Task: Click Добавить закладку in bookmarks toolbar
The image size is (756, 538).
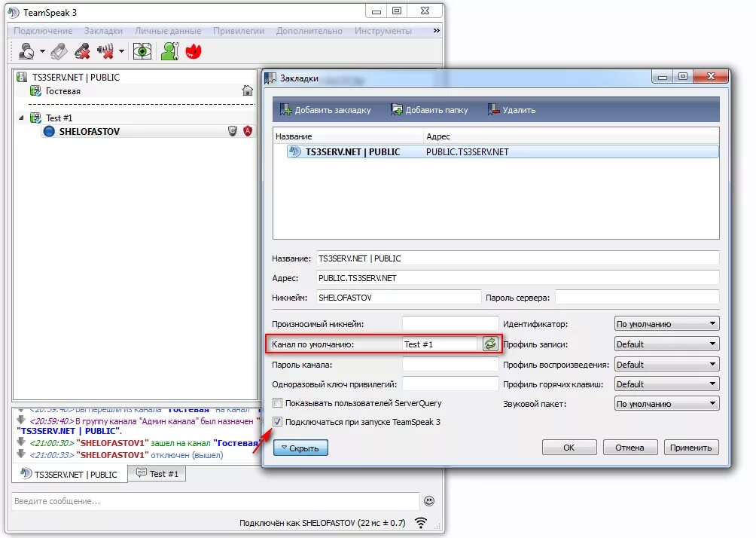Action: point(325,110)
